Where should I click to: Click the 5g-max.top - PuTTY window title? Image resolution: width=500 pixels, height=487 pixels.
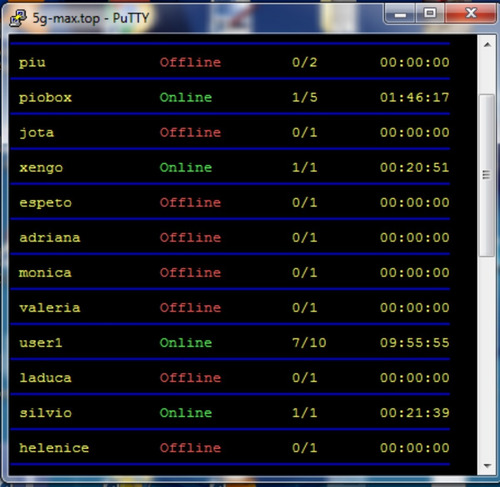pos(91,18)
